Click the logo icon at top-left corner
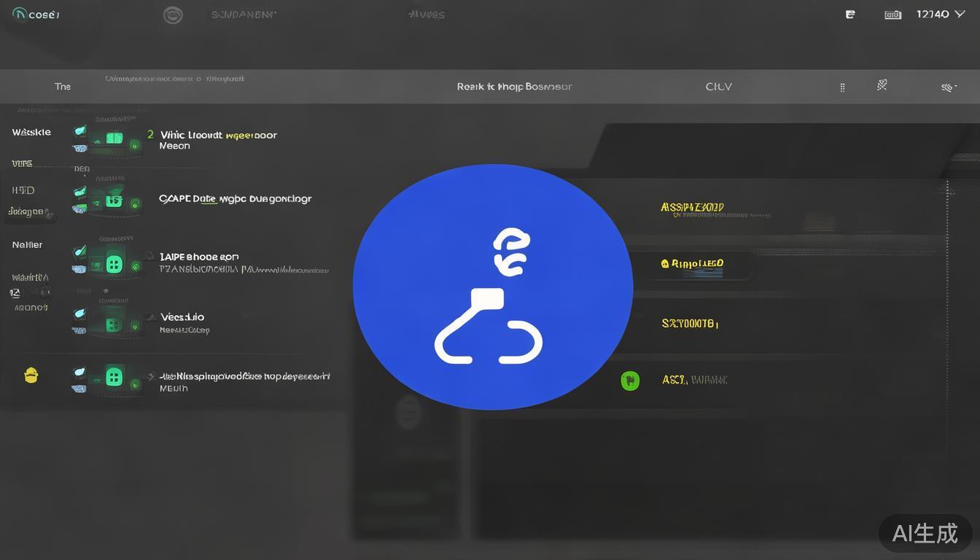This screenshot has height=560, width=980. [x=19, y=14]
